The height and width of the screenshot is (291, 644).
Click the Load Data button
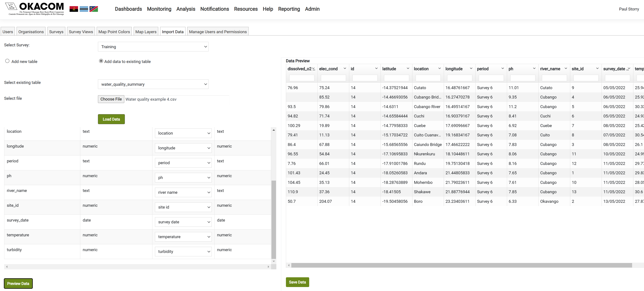[x=111, y=119]
